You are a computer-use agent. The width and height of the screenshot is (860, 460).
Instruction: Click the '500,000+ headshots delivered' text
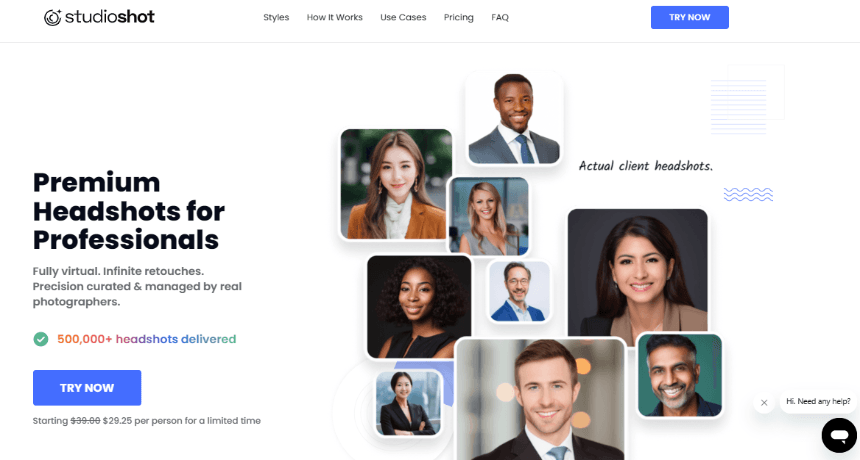click(x=146, y=339)
